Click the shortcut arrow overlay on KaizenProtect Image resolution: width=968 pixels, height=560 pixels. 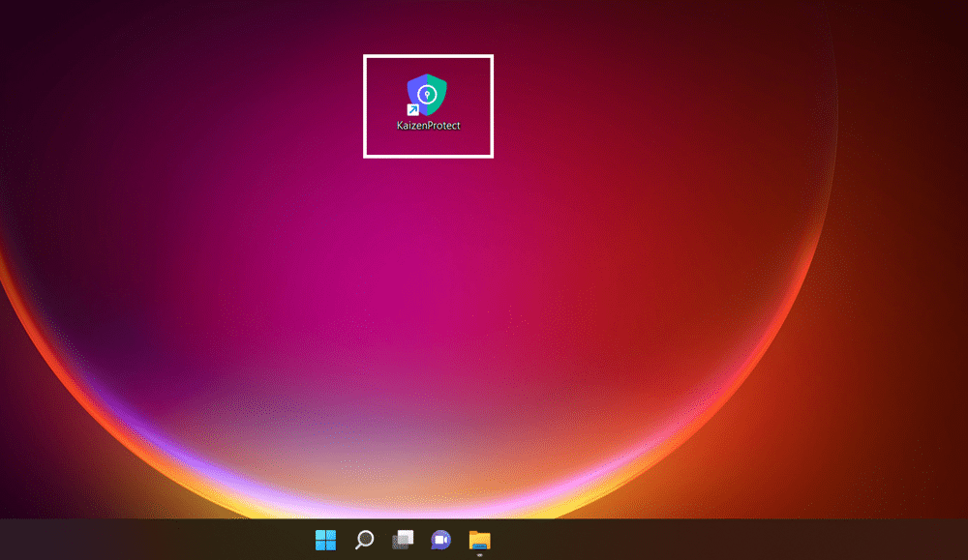[x=412, y=109]
